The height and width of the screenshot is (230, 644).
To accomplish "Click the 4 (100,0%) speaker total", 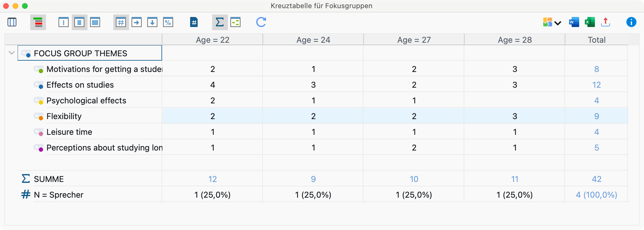I will click(x=596, y=195).
